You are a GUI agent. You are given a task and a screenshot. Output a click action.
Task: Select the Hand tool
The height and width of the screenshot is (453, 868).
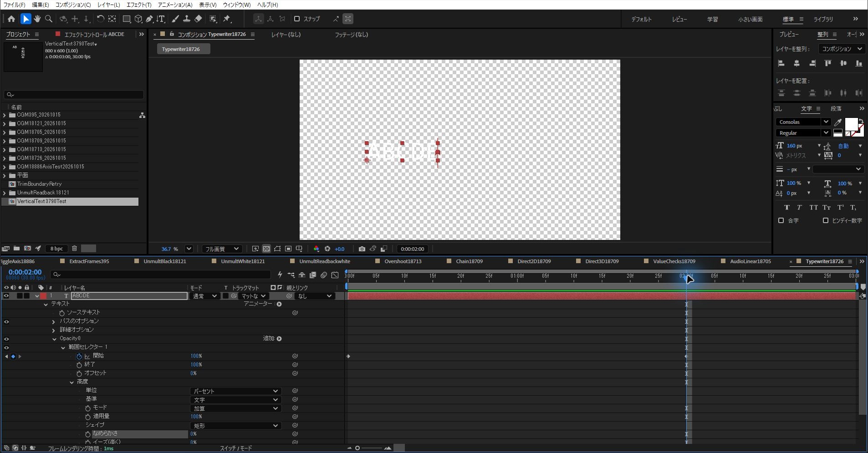37,19
